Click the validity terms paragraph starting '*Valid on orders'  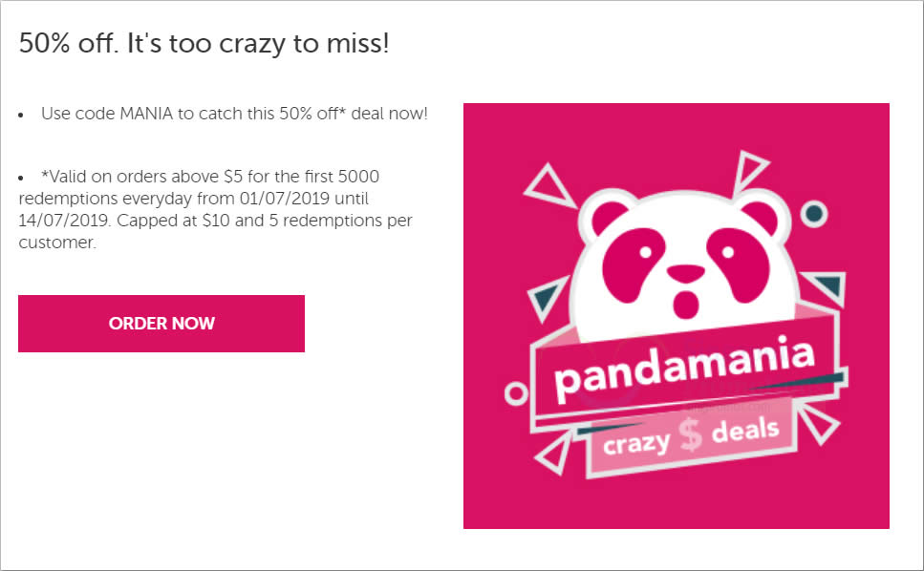click(215, 209)
